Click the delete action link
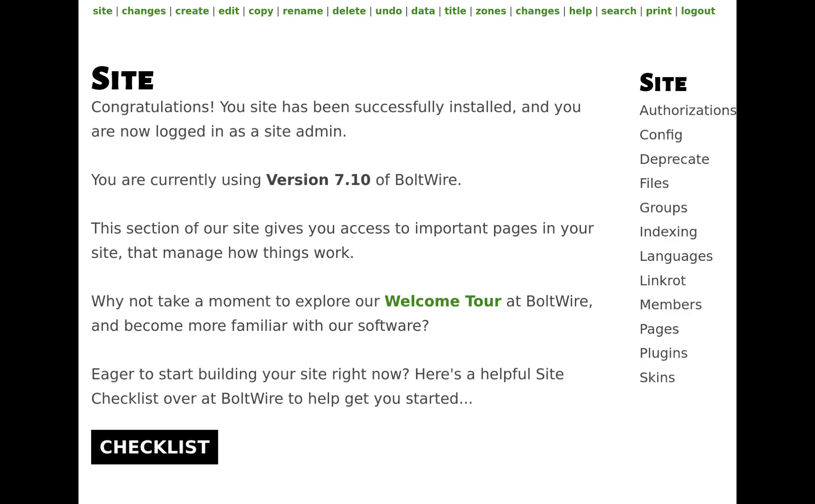The height and width of the screenshot is (504, 815). pyautogui.click(x=349, y=11)
